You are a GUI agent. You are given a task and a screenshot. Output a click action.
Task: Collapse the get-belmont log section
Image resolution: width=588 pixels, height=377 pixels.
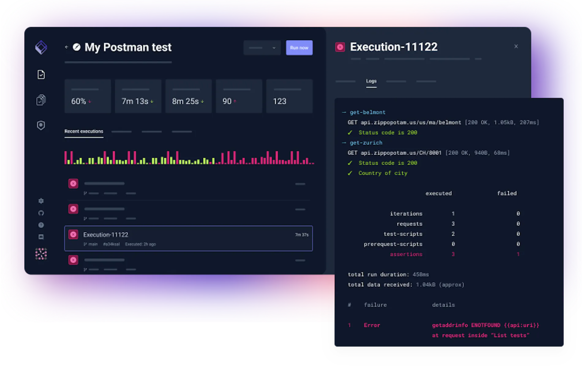tap(344, 112)
